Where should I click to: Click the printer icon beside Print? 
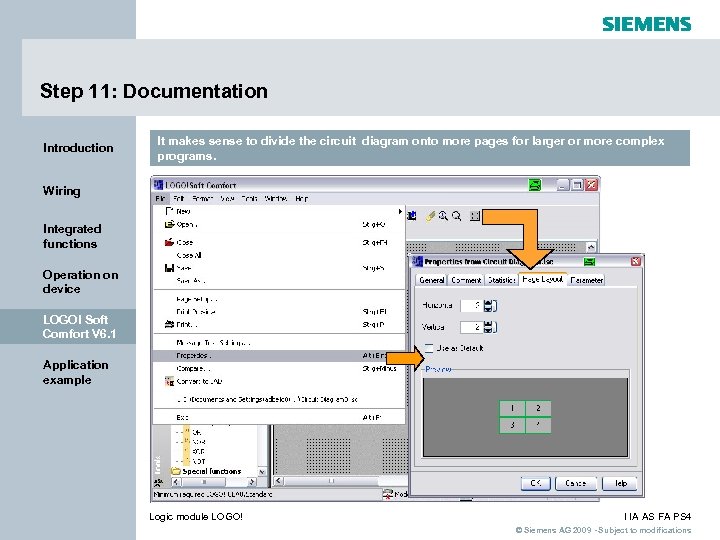point(169,324)
